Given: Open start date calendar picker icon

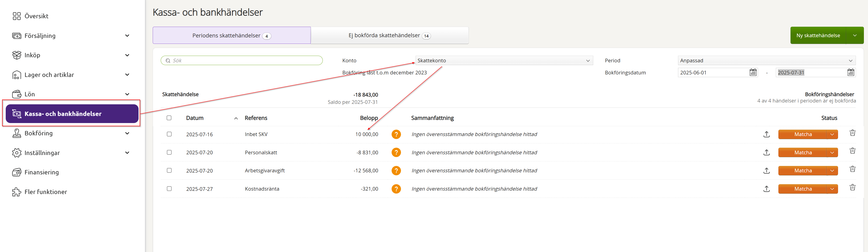Looking at the screenshot, I should pyautogui.click(x=753, y=72).
